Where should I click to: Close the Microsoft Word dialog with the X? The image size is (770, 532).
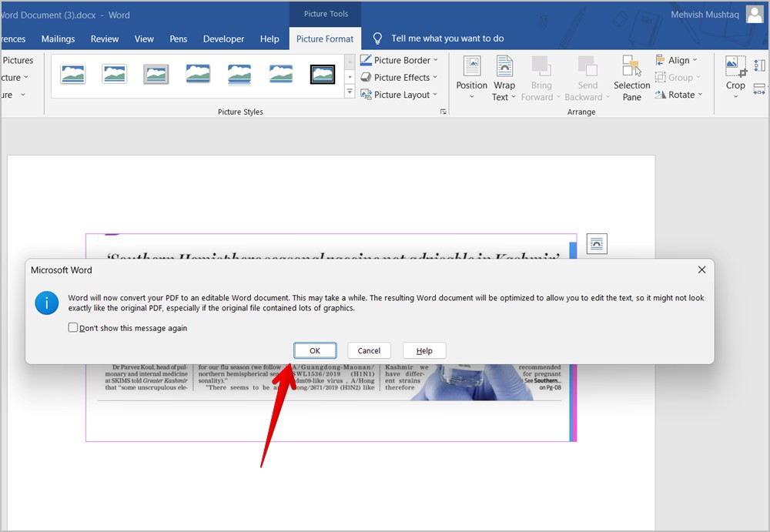point(701,269)
